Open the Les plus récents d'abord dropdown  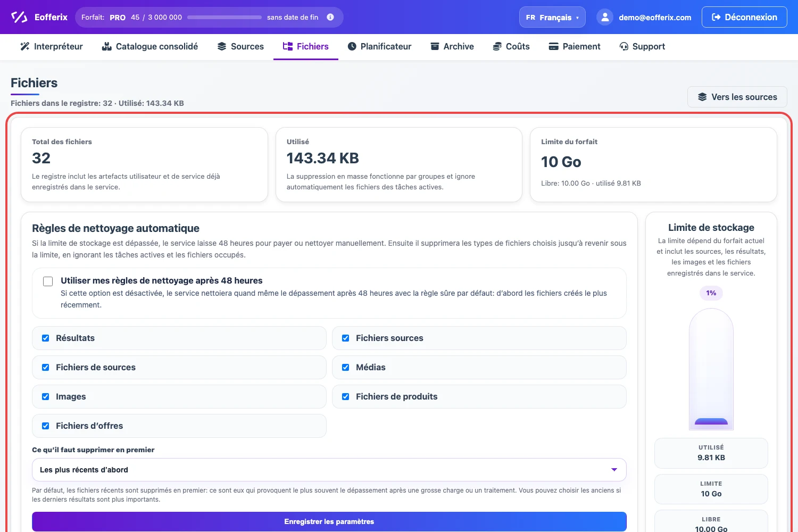(x=329, y=470)
